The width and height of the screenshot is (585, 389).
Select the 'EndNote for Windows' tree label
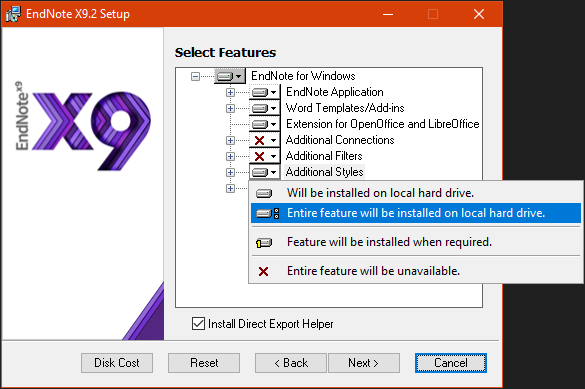point(303,76)
